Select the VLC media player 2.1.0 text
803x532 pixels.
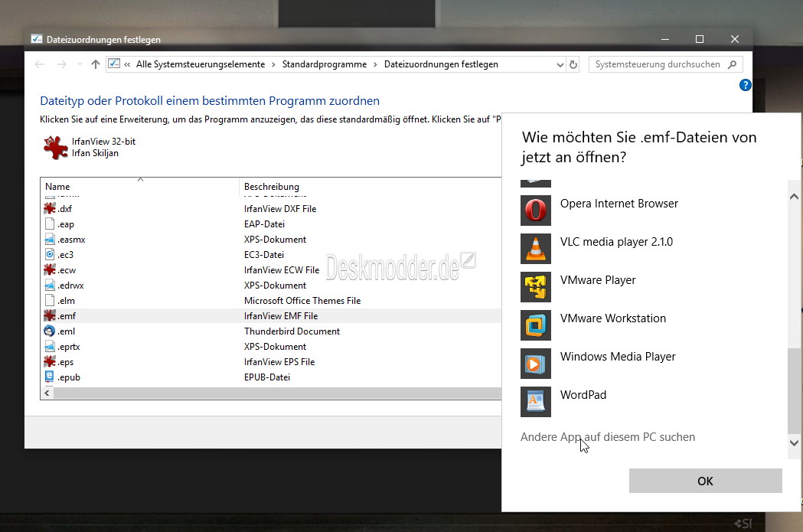click(616, 242)
